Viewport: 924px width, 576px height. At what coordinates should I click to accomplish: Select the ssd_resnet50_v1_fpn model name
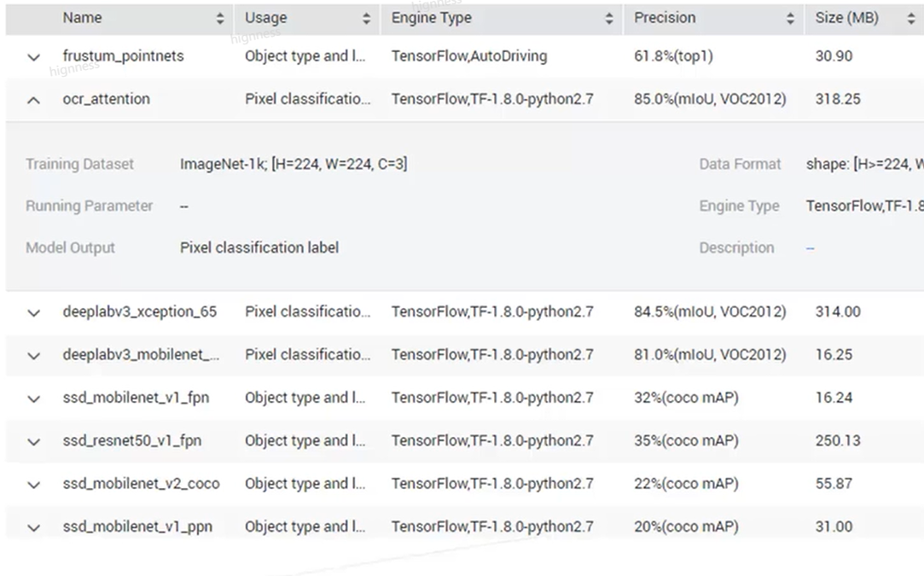tap(132, 441)
